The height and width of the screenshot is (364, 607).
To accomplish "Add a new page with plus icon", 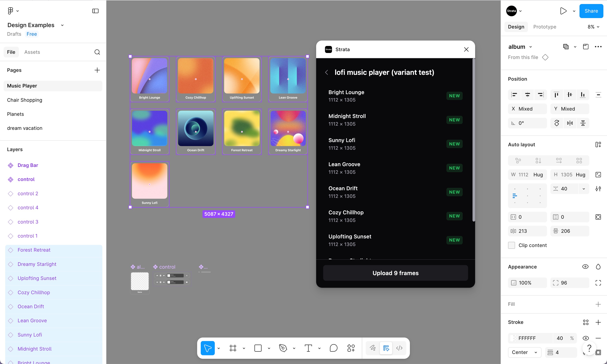I will click(97, 70).
